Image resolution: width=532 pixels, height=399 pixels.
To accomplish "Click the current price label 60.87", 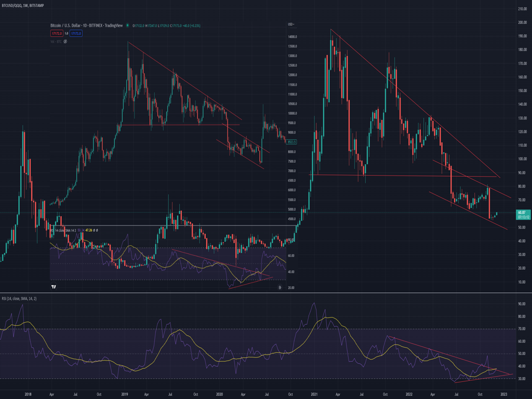I will pos(521,212).
